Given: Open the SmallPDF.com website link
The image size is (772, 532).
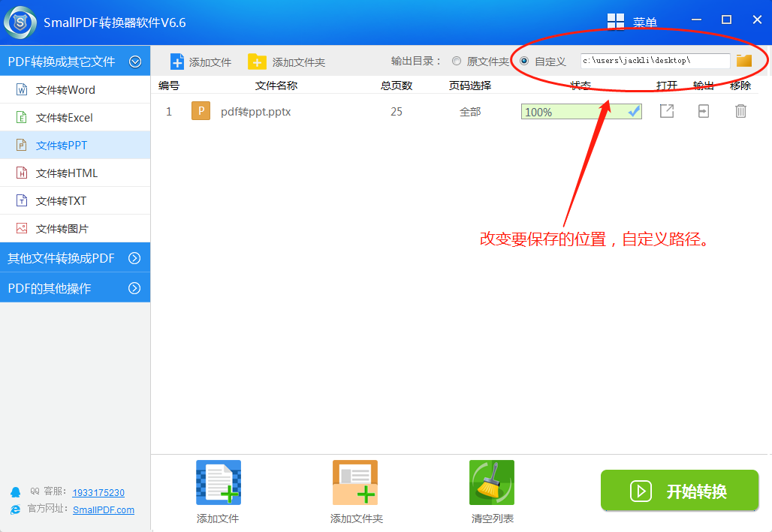Looking at the screenshot, I should point(104,509).
